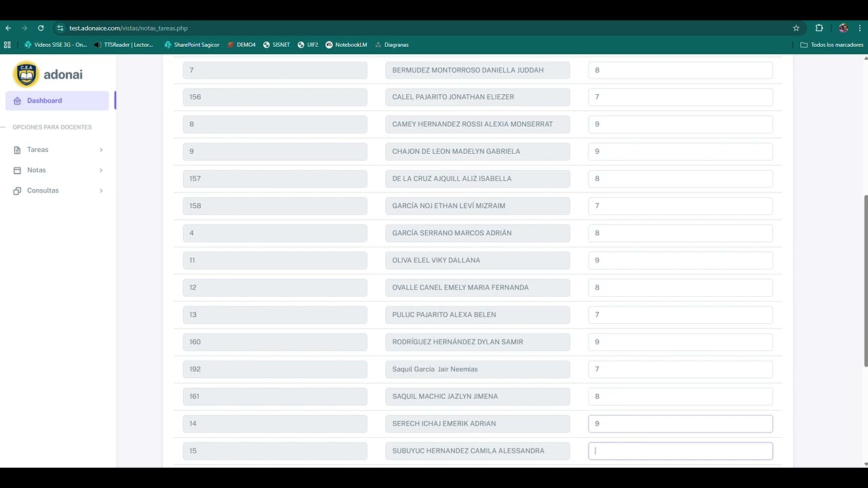The image size is (868, 488).
Task: Expand the Consultas submenu chevron
Action: (x=101, y=190)
